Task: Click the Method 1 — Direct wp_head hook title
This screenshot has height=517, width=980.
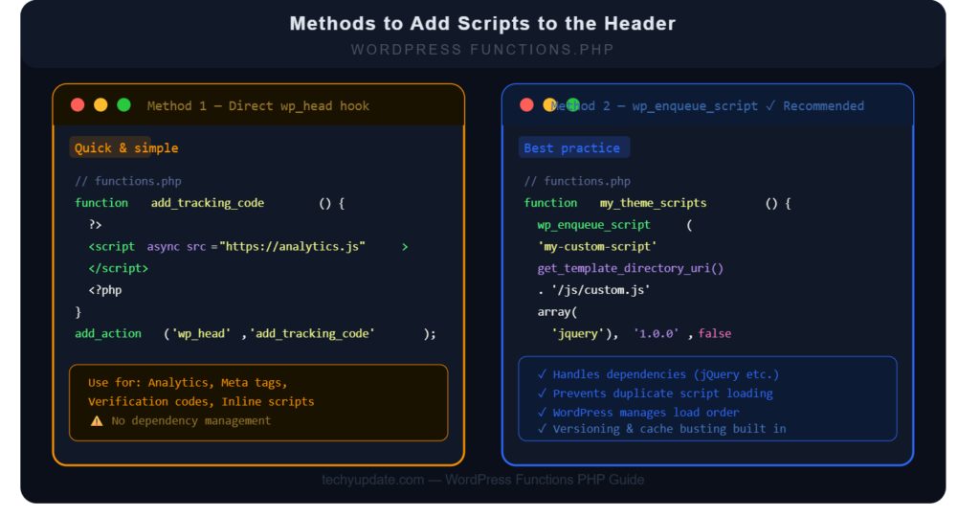Action: click(x=258, y=105)
